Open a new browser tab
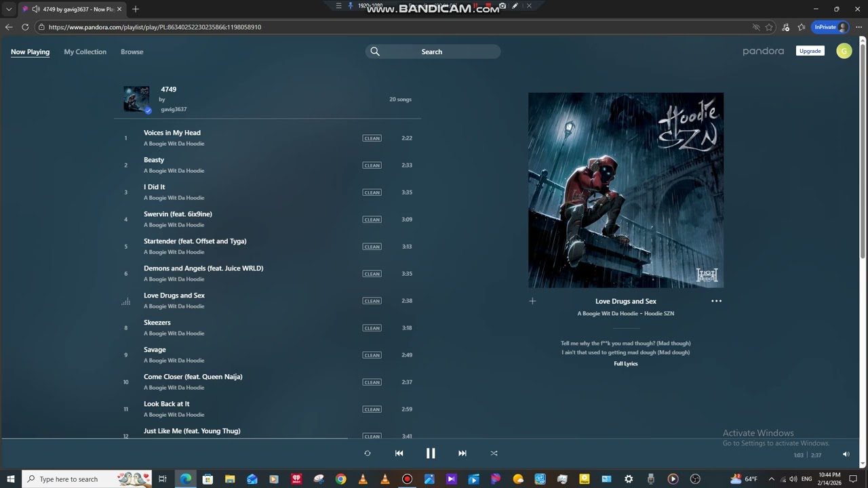This screenshot has width=868, height=488. click(x=136, y=9)
